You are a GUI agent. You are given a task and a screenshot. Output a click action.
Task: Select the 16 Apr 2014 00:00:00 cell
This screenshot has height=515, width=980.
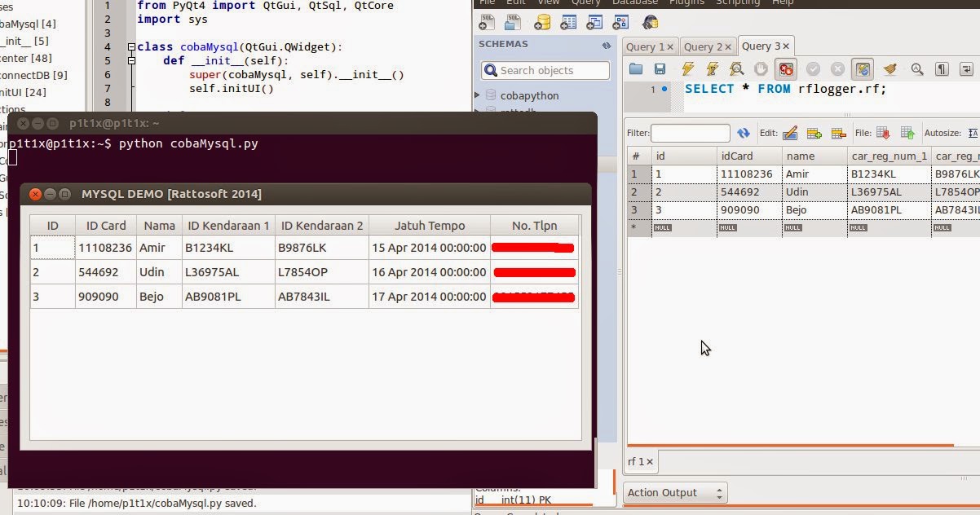click(430, 272)
